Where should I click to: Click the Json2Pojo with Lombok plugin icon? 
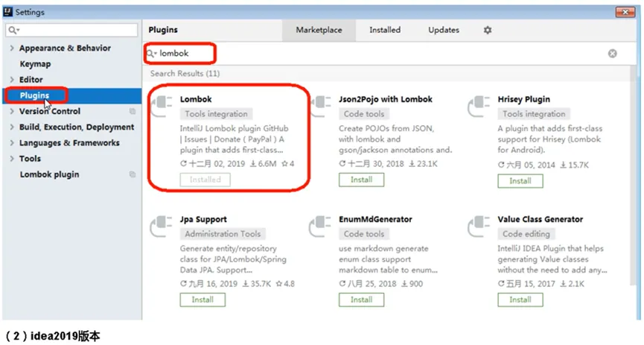320,106
